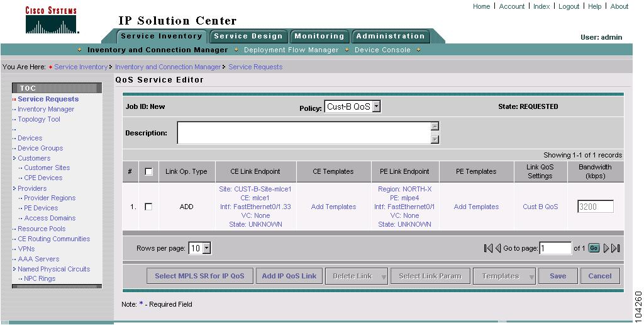Open Inventory and Connection Manager submenu

click(157, 50)
